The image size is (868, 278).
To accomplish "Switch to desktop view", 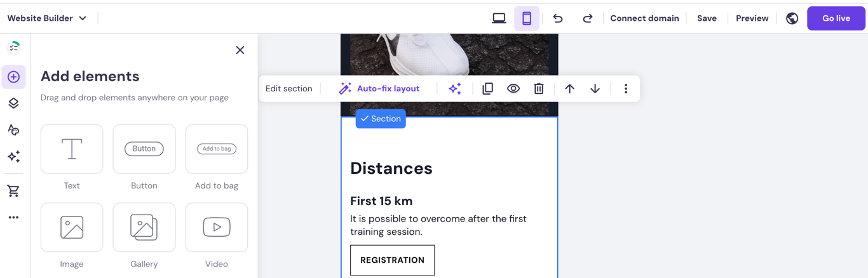I will [499, 18].
